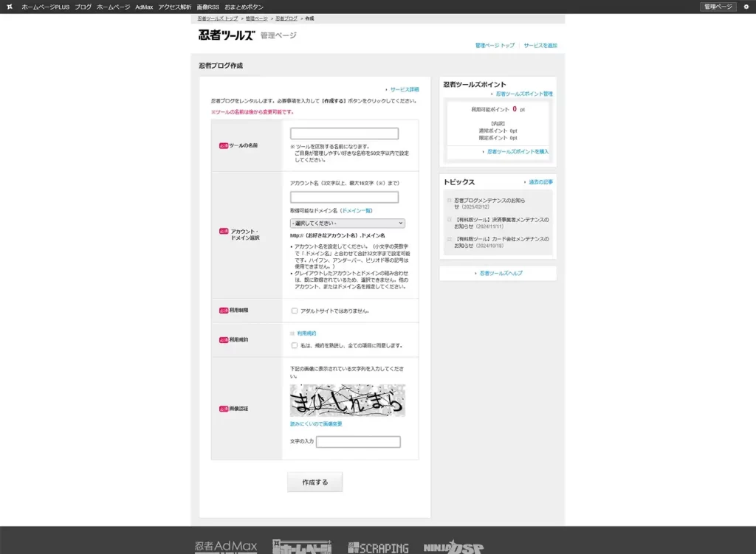
Task: Click 読みにくいので画像変更 link
Action: (x=316, y=424)
